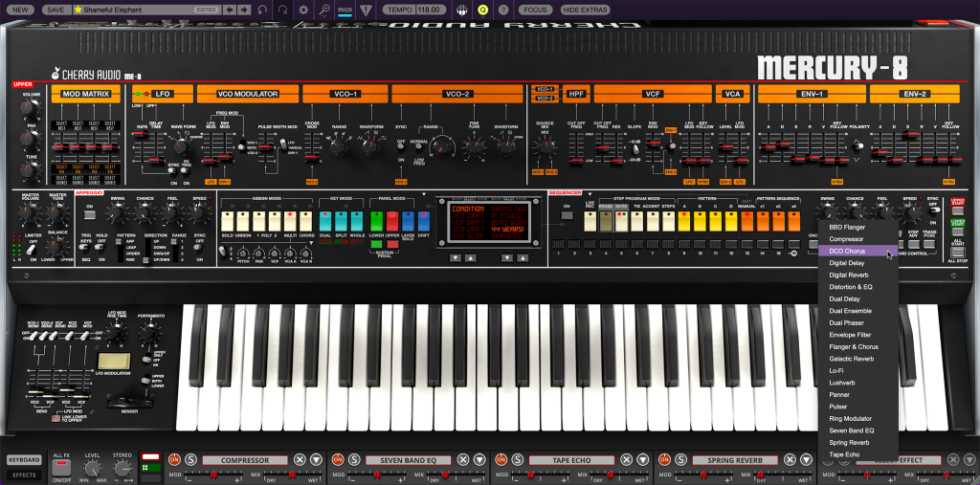Enable the Solo assign mode key
The width and height of the screenshot is (980, 485).
[x=227, y=221]
